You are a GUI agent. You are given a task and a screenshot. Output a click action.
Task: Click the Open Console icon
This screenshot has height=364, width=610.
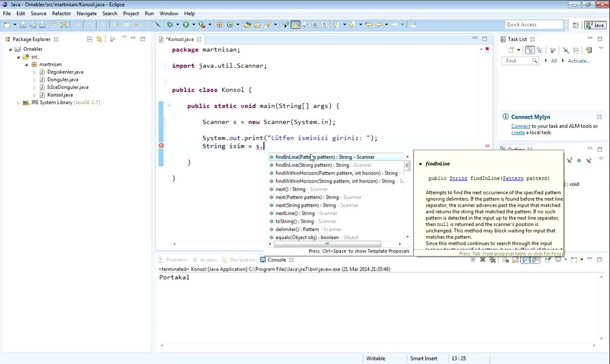pyautogui.click(x=574, y=259)
